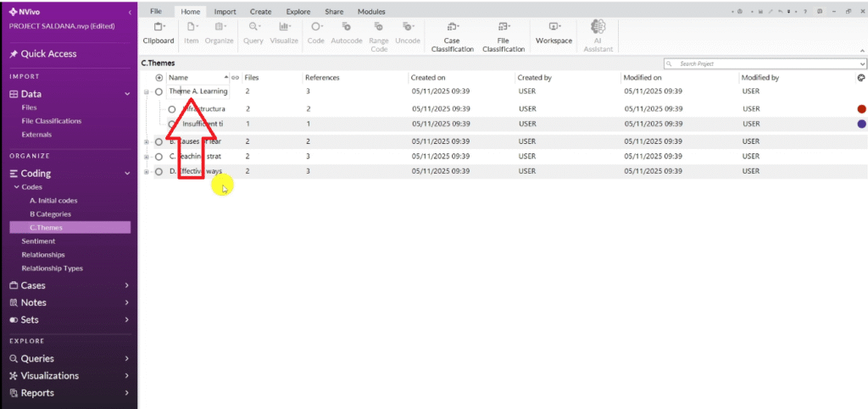868x409 pixels.
Task: Select the Theme A. Learning radio circle
Action: pos(159,91)
